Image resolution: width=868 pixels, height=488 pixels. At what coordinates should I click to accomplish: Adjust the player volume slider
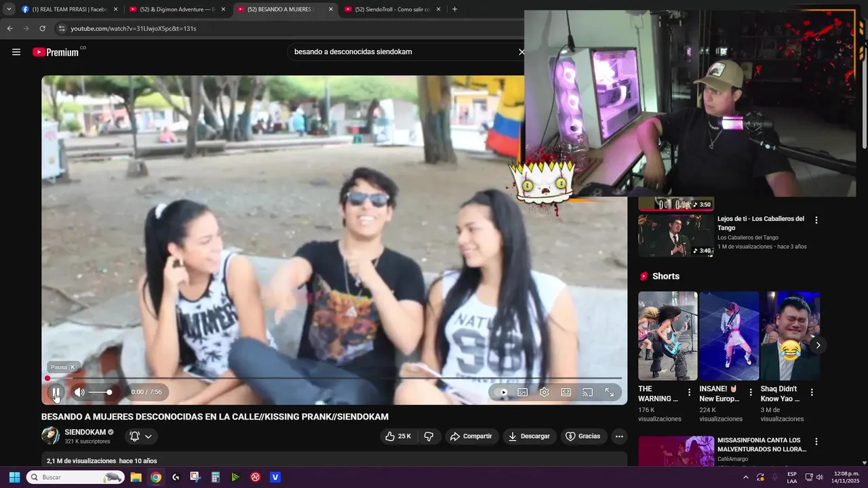tap(100, 392)
